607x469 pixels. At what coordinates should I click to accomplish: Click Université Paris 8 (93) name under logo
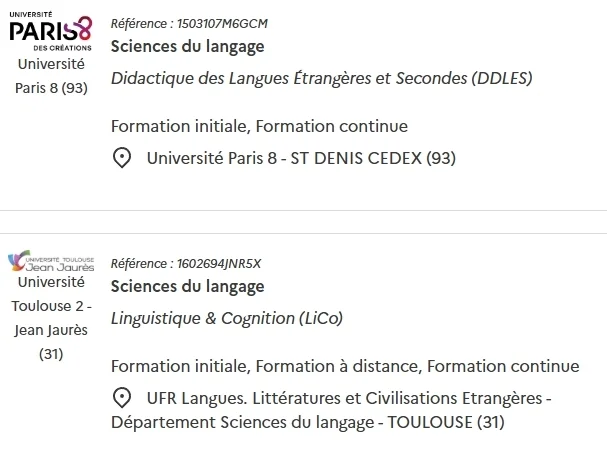(x=51, y=76)
